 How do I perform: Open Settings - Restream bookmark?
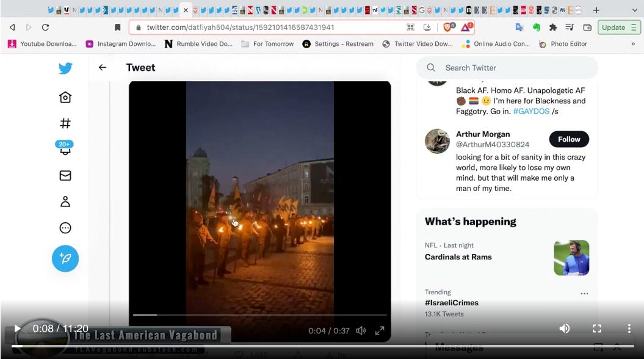click(x=338, y=44)
